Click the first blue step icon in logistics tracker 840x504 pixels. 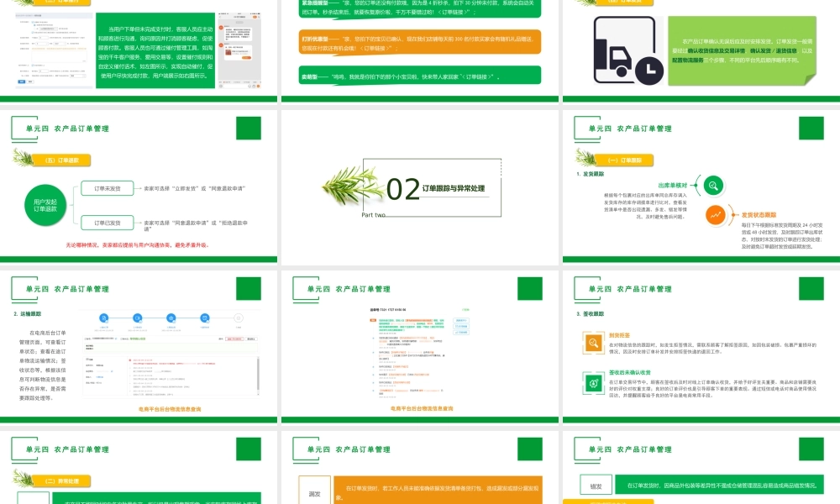103,318
